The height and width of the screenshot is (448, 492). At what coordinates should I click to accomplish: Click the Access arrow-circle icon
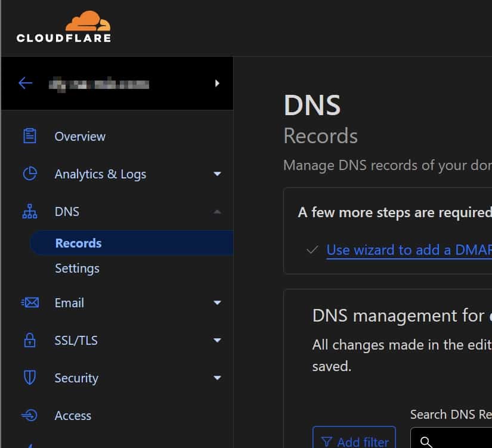29,416
